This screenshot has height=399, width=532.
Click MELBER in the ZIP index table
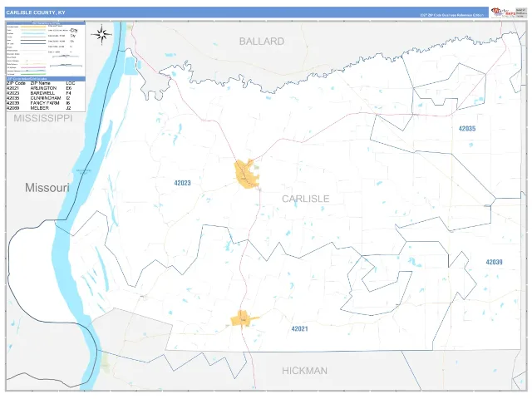(x=40, y=108)
